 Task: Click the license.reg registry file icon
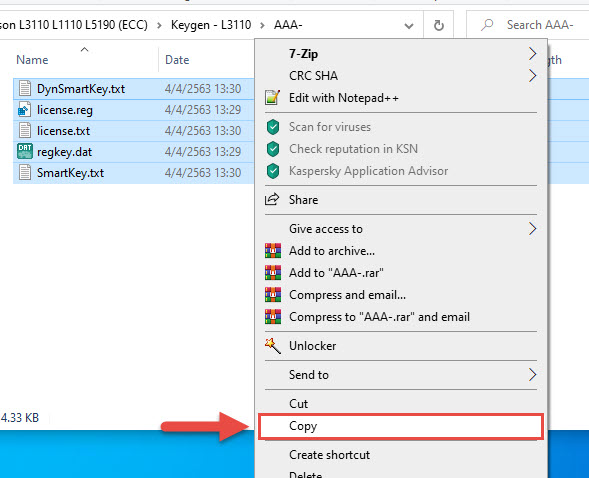pos(25,110)
